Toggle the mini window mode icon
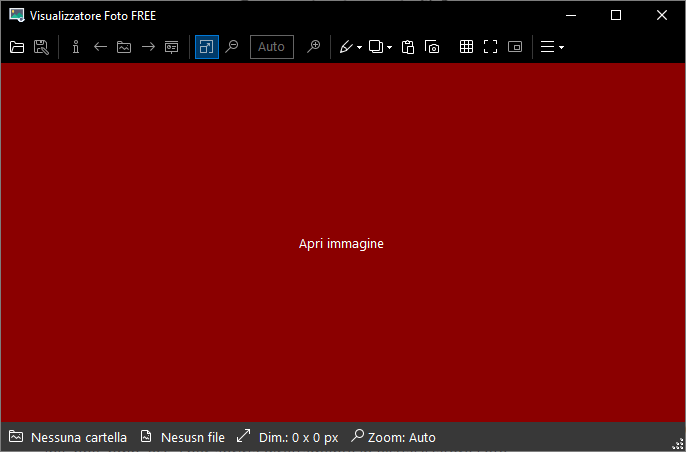Viewport: 686px width, 452px height. click(x=515, y=47)
